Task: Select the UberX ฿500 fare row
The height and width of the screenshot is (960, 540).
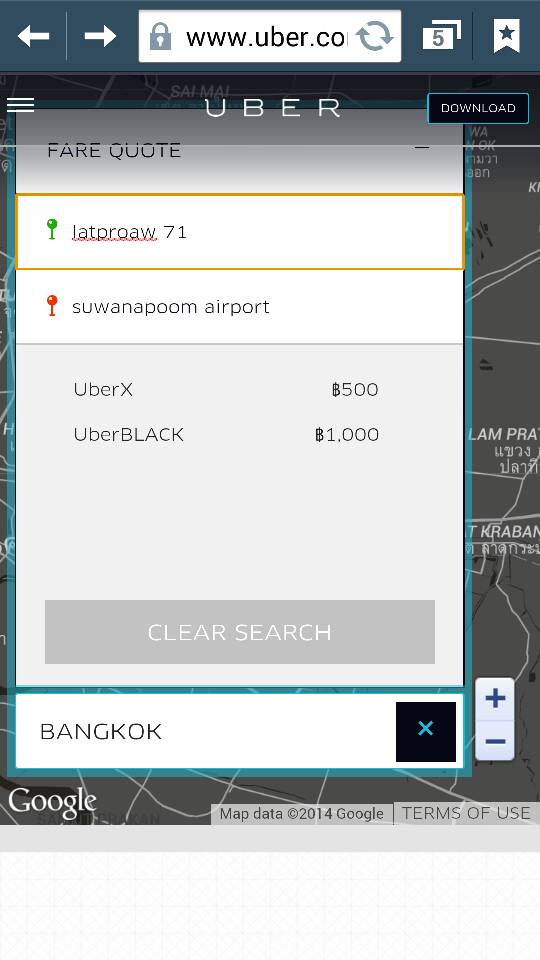Action: click(226, 389)
